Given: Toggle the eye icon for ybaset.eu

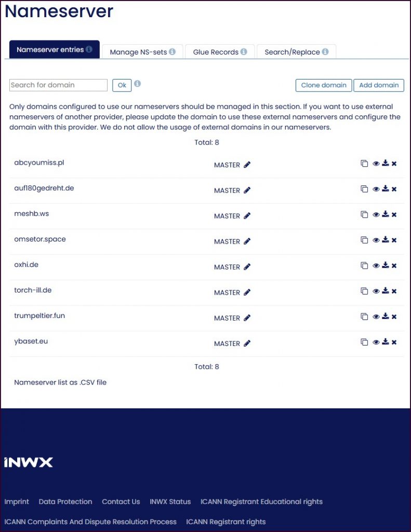Looking at the screenshot, I should (x=376, y=342).
